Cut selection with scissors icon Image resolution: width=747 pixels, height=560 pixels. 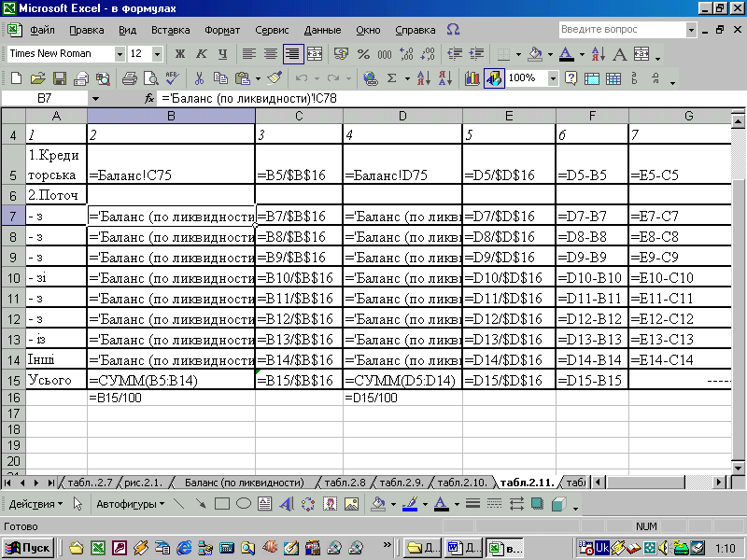(199, 77)
